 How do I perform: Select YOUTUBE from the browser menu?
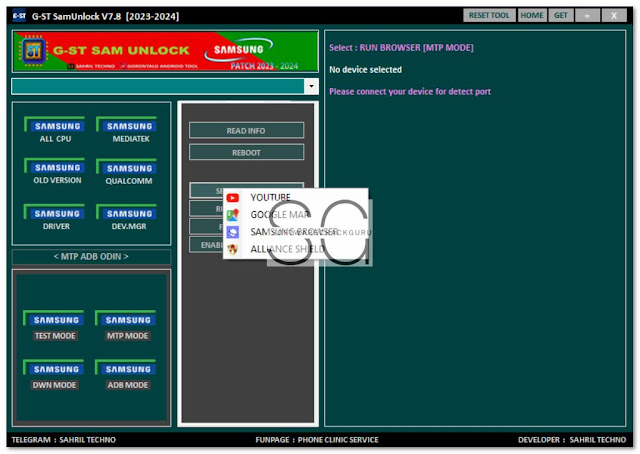296,198
